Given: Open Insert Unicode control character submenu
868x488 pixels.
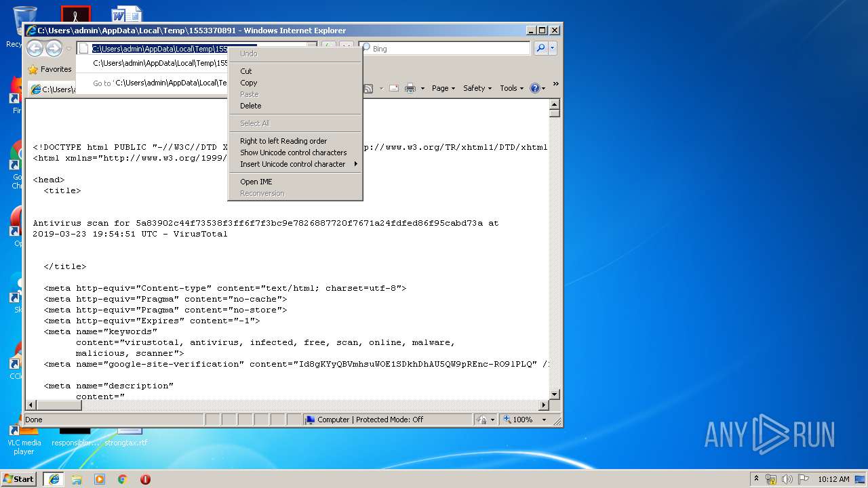Looking at the screenshot, I should coord(294,164).
